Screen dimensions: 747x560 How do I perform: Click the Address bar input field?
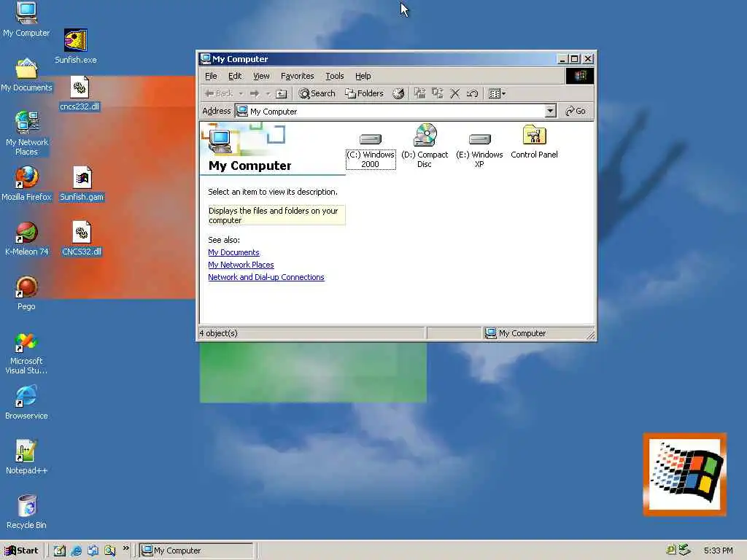(390, 111)
